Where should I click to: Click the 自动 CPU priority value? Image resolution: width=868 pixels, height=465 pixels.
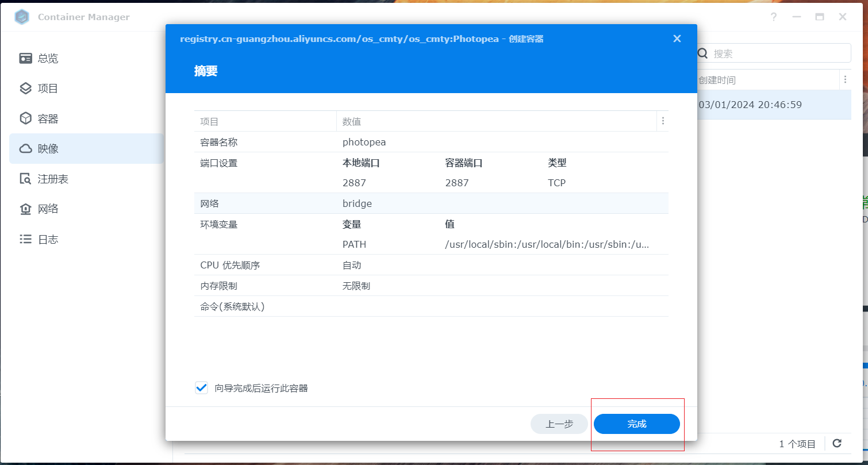point(352,265)
